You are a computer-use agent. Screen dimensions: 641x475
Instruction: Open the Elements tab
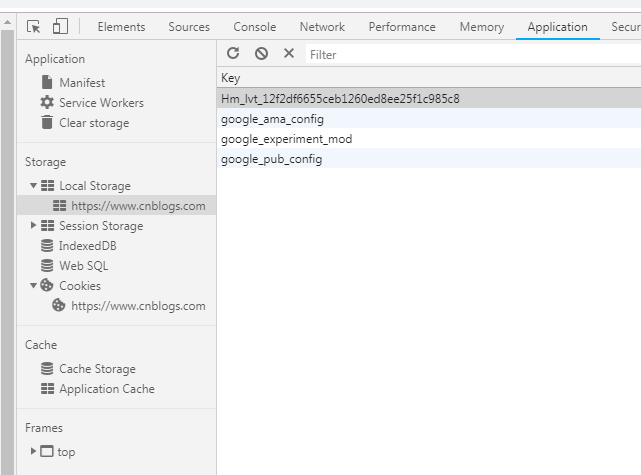(x=121, y=27)
